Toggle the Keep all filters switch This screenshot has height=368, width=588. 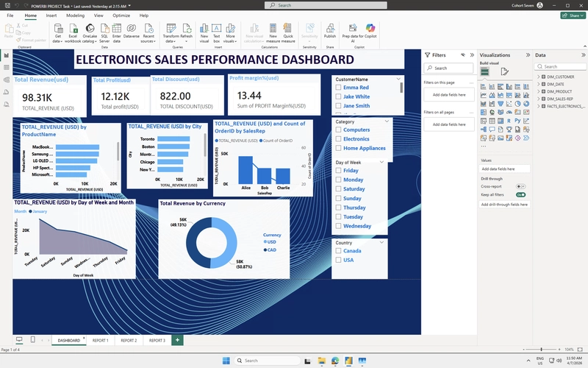tap(520, 194)
